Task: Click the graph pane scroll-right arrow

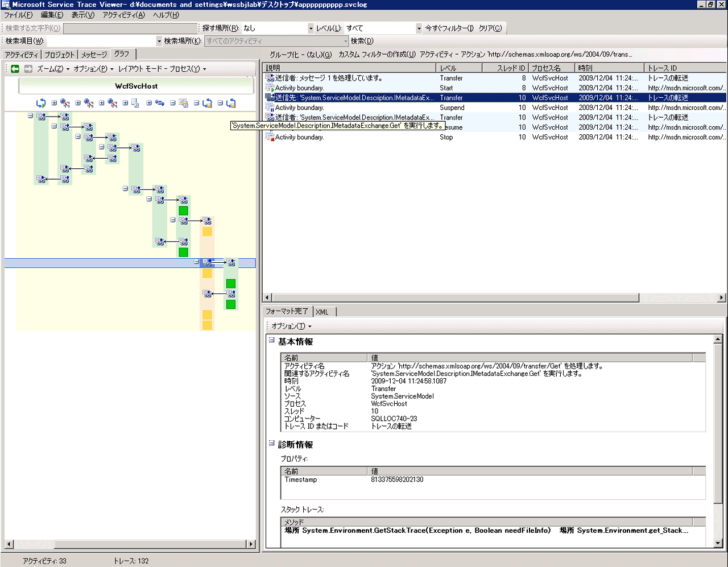Action: (251, 544)
